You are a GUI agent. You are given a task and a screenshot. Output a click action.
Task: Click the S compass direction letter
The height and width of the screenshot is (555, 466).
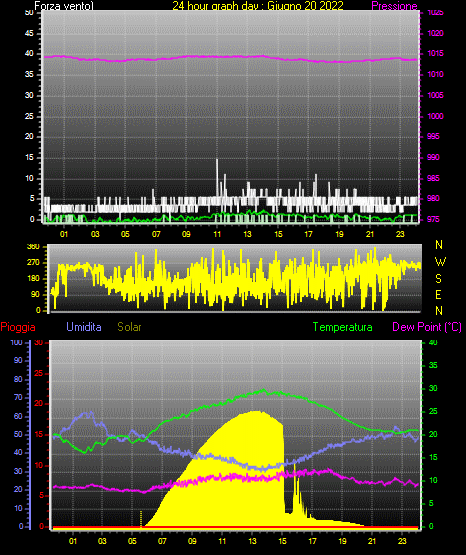(438, 279)
